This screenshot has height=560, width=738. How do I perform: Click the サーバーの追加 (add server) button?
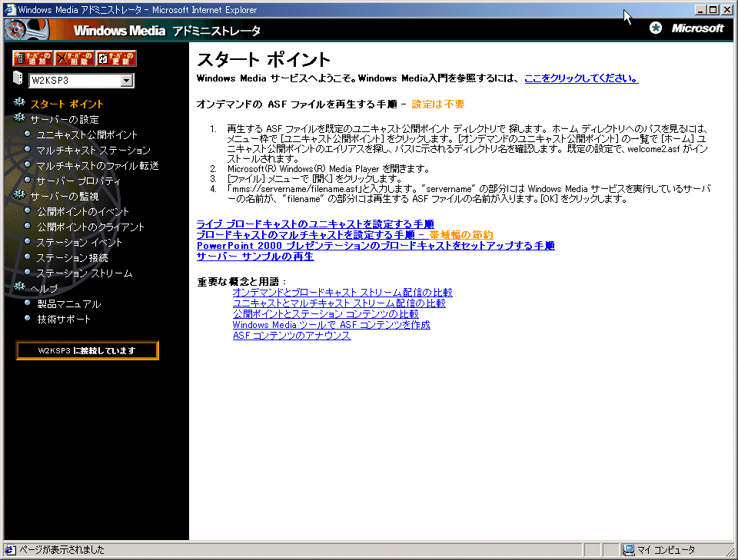32,58
